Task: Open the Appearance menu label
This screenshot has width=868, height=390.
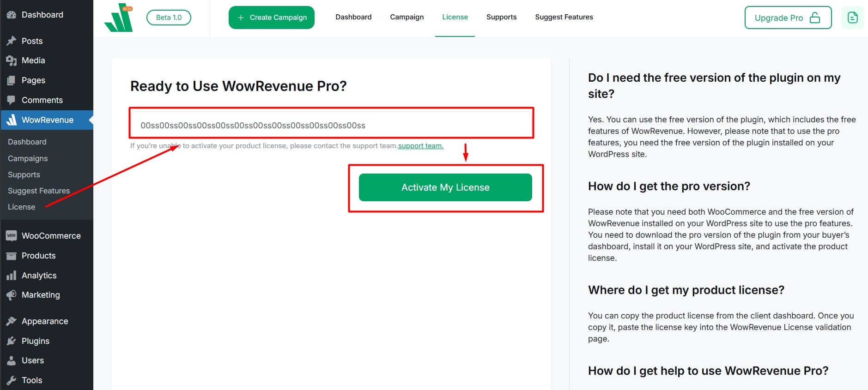Action: click(45, 321)
